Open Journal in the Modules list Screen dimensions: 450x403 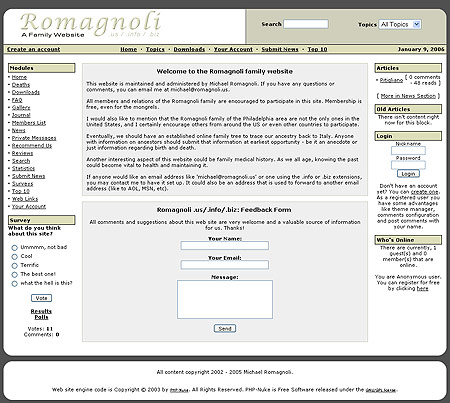point(21,115)
